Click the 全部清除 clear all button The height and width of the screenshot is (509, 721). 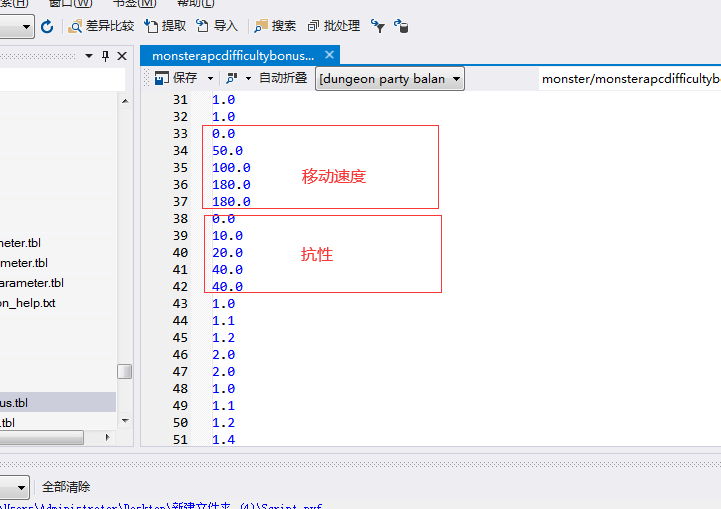pos(66,487)
